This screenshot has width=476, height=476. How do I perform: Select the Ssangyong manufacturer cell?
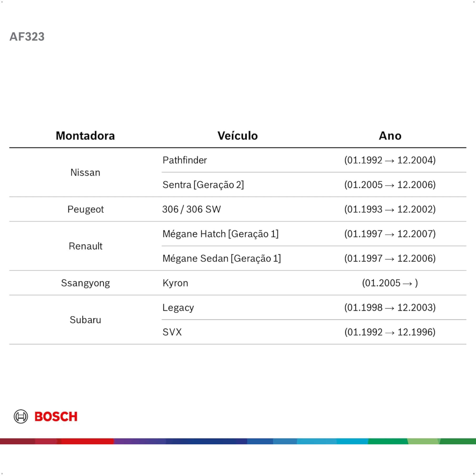(85, 283)
